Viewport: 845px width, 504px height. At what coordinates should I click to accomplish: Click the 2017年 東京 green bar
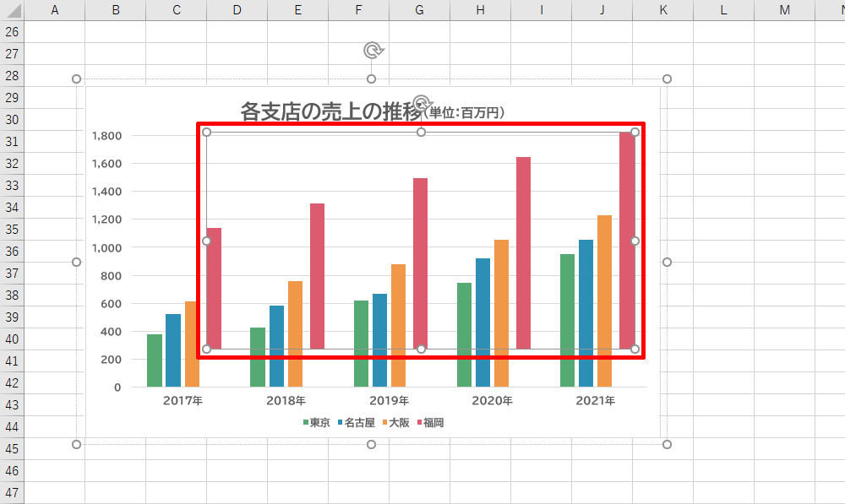coord(155,360)
